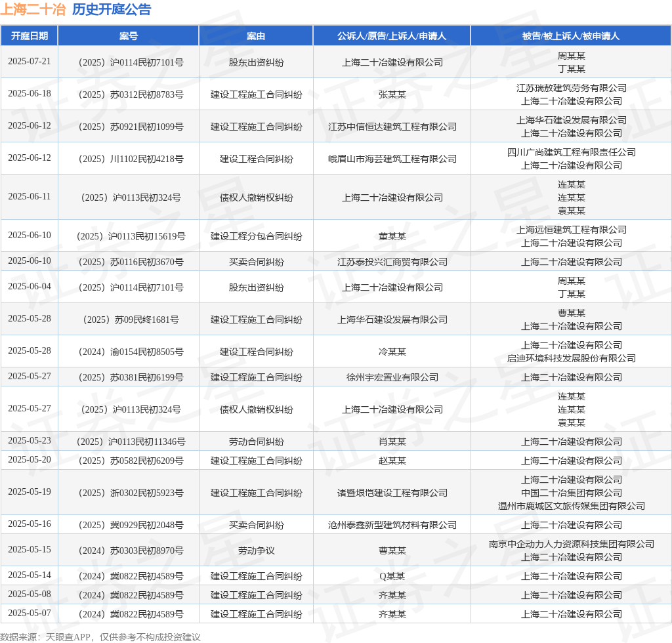The image size is (672, 643).
Task: Click defendant 江苏瑞敖建筑劳务有限公司
Action: pyautogui.click(x=572, y=88)
